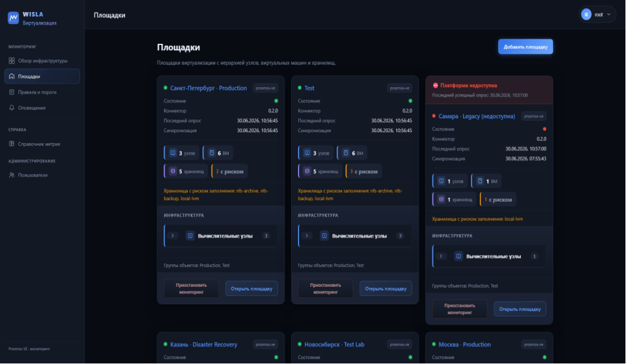This screenshot has width=626, height=364.
Task: Open Правила и пороги section
Action: point(42,92)
